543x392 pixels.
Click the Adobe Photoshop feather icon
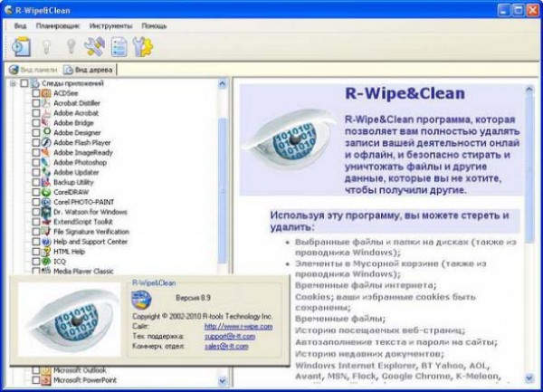pos(46,162)
